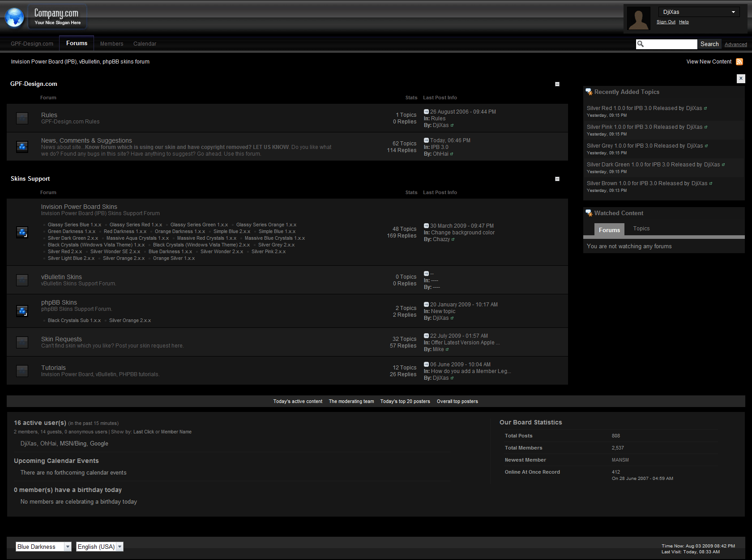Open Today's top 20 posters link
752x560 pixels.
(405, 401)
